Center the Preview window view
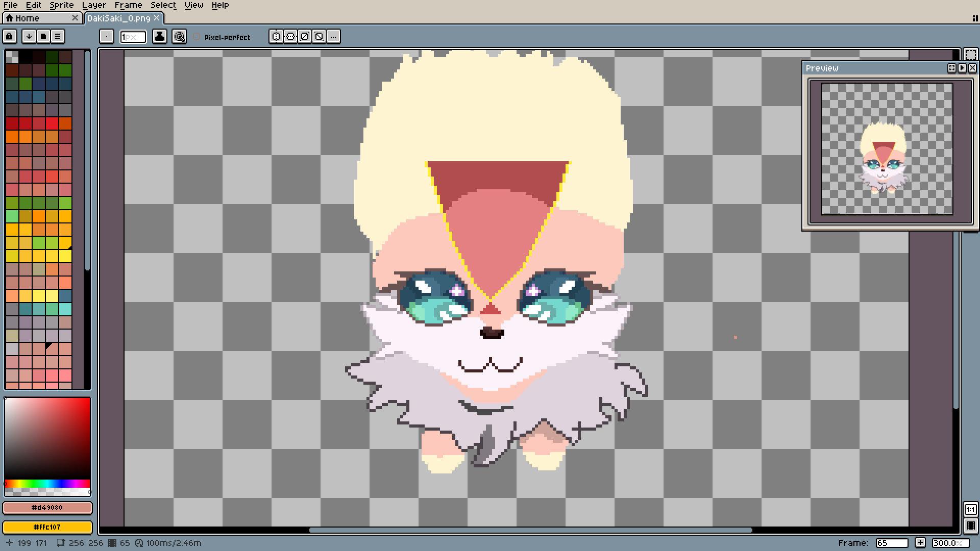Viewport: 980px width, 551px height. (x=952, y=68)
